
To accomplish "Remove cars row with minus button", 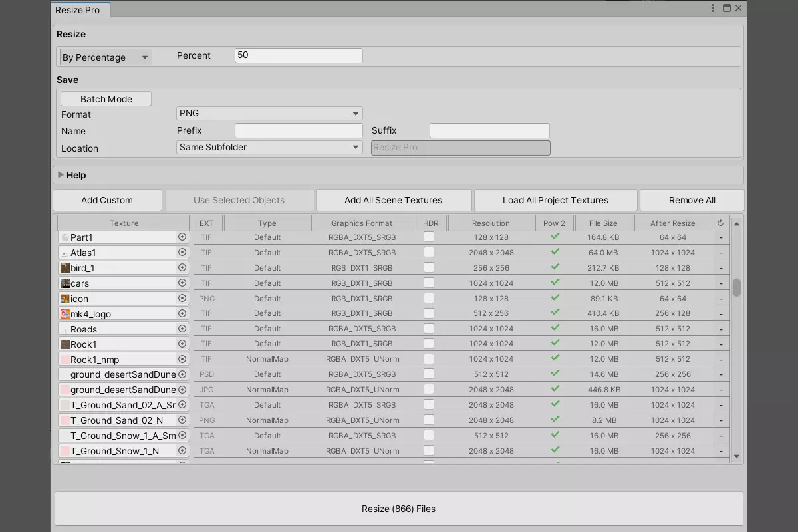I will click(x=720, y=283).
